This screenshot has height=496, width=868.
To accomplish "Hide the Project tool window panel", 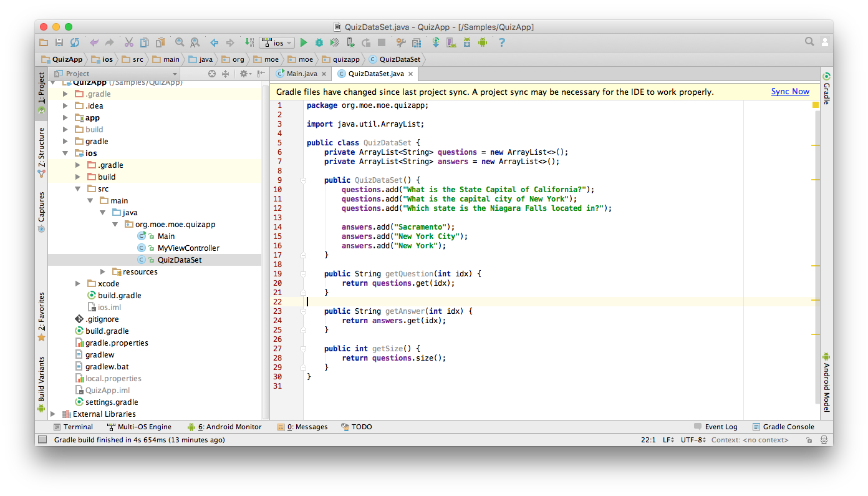I will tap(261, 74).
